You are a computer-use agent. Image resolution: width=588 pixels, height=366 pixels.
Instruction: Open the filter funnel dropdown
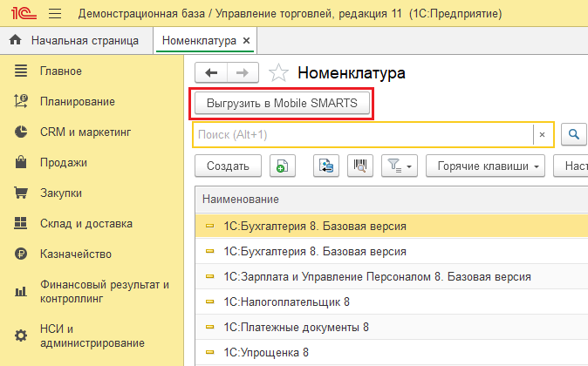click(x=400, y=166)
